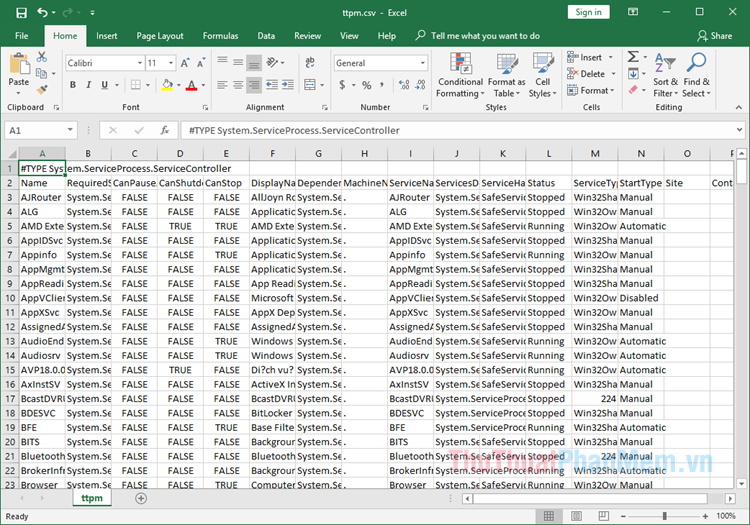
Task: Open the Data tab
Action: click(x=266, y=36)
